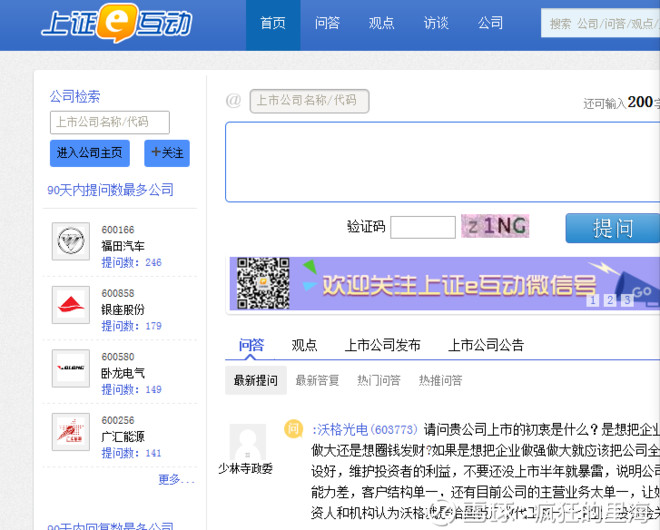660x530 pixels.
Task: Go to 首页 in top navigation
Action: [x=273, y=23]
